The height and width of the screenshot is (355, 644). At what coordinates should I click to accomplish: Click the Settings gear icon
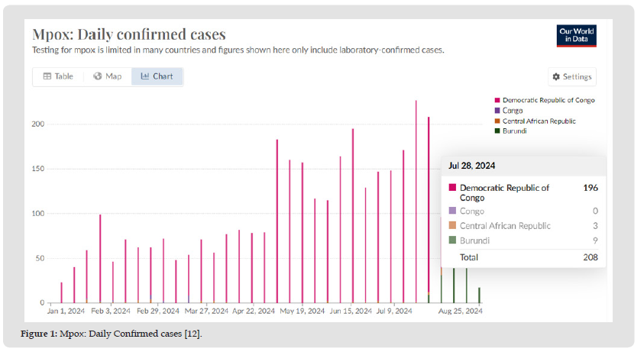point(556,77)
